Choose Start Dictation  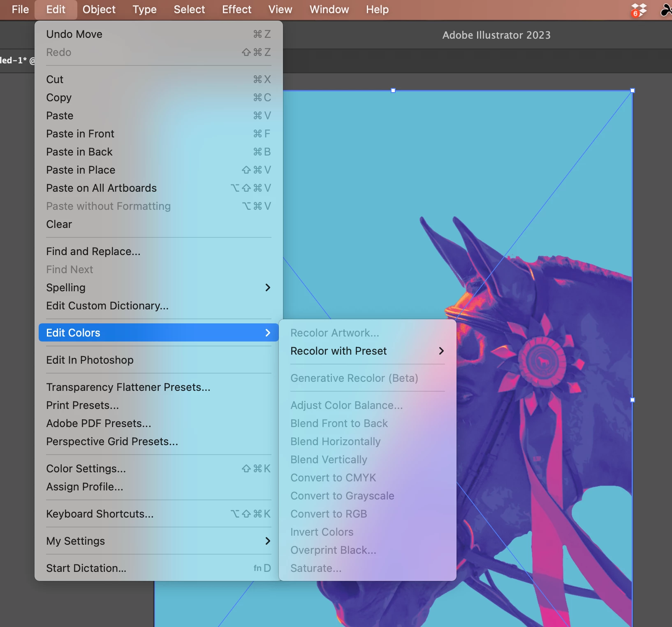coord(158,568)
